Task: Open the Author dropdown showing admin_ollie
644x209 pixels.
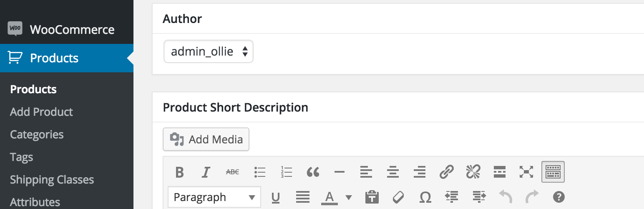Action: [209, 52]
